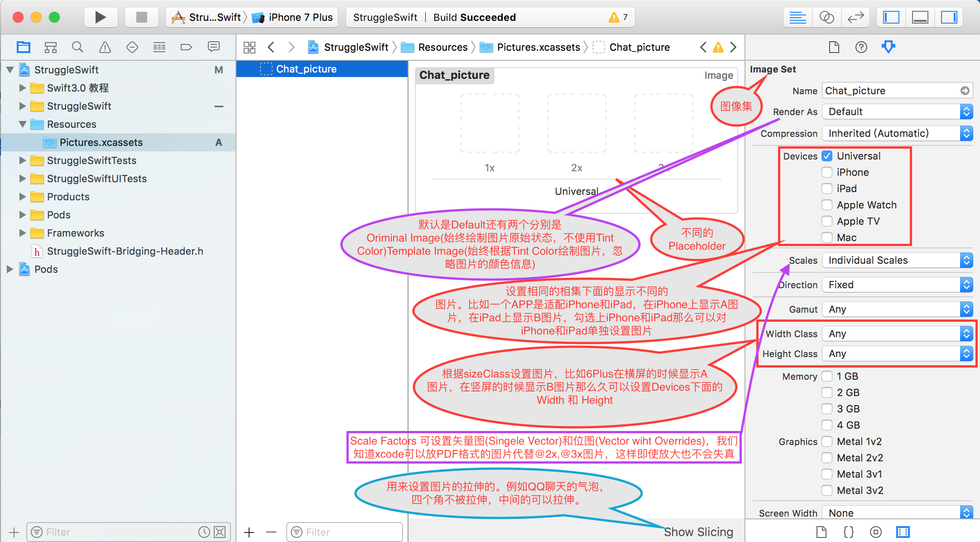Open the Issue navigator
This screenshot has width=980, height=542.
click(105, 47)
